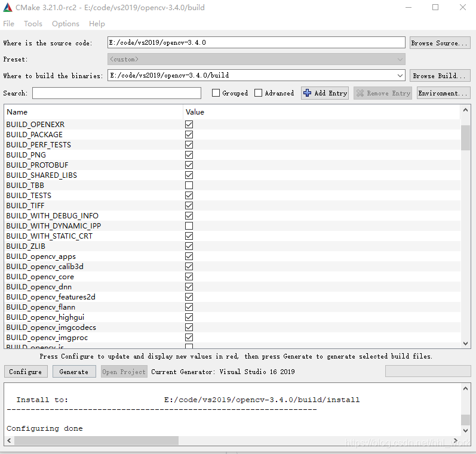The image size is (476, 454).
Task: Click the Browse Source button
Action: tap(440, 43)
